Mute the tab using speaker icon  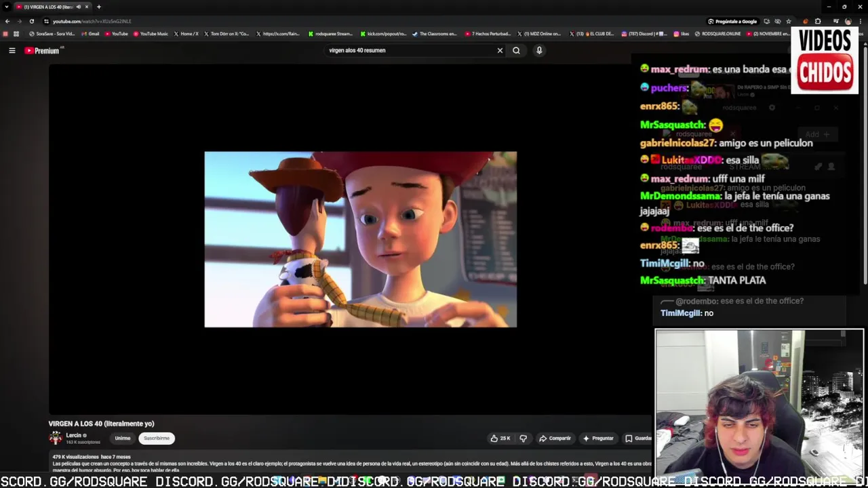[78, 7]
